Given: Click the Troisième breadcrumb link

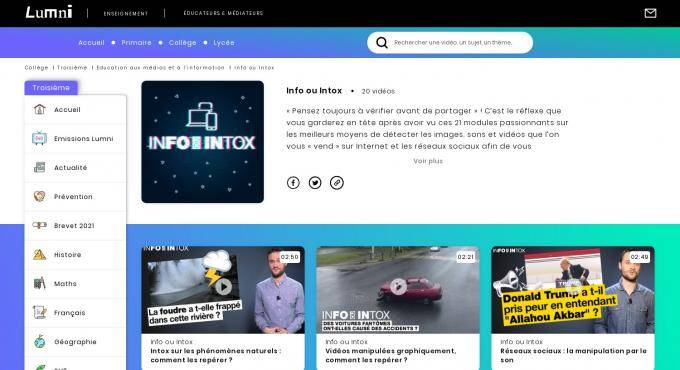Looking at the screenshot, I should [x=72, y=68].
